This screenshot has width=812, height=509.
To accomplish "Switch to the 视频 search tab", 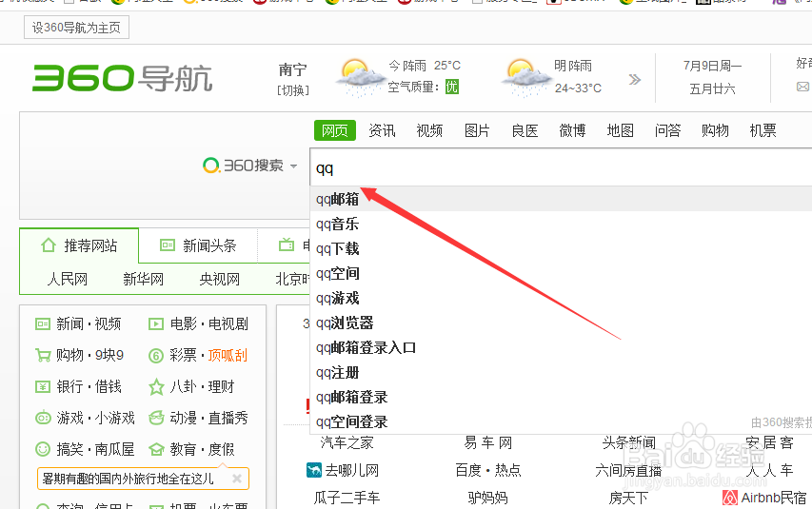I will tap(430, 130).
